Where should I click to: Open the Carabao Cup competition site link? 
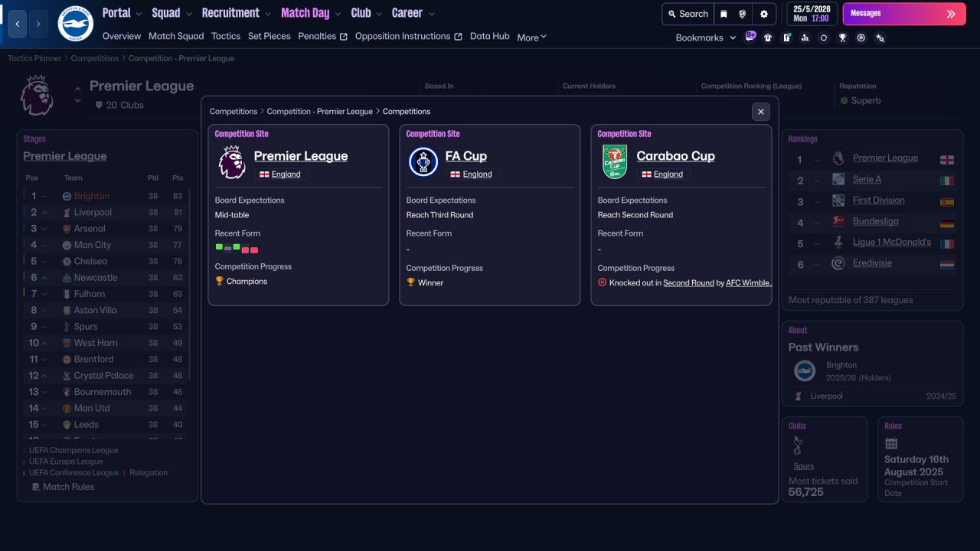pos(676,156)
